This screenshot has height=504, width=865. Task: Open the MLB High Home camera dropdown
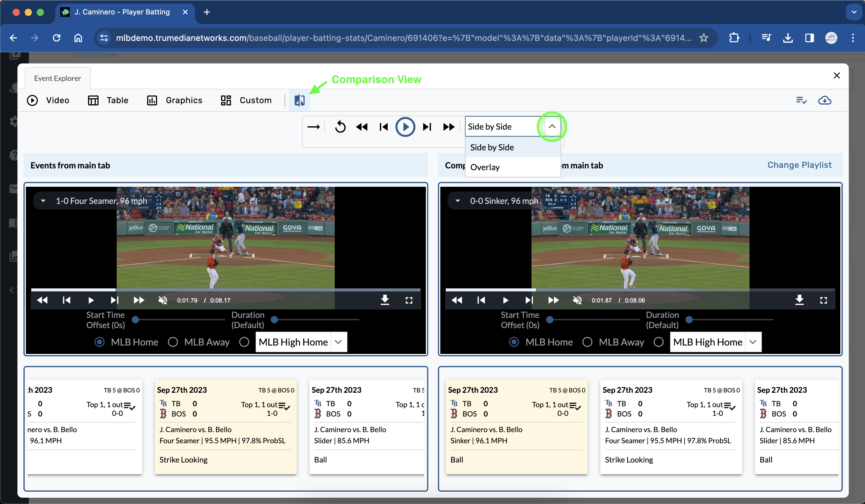pyautogui.click(x=338, y=342)
